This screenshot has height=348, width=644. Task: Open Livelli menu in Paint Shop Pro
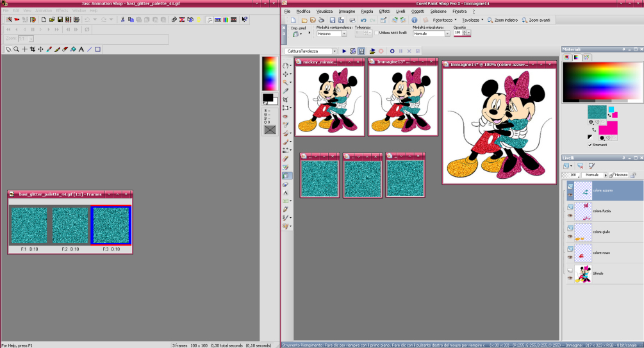400,12
